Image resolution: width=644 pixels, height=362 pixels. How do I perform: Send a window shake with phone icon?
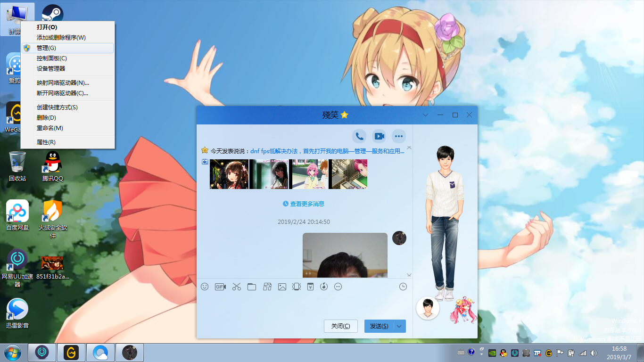(297, 287)
